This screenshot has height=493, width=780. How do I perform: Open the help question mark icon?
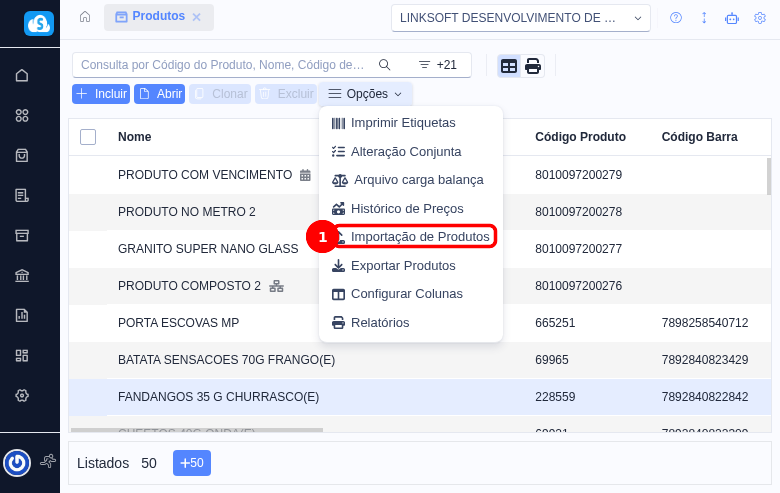[x=676, y=18]
